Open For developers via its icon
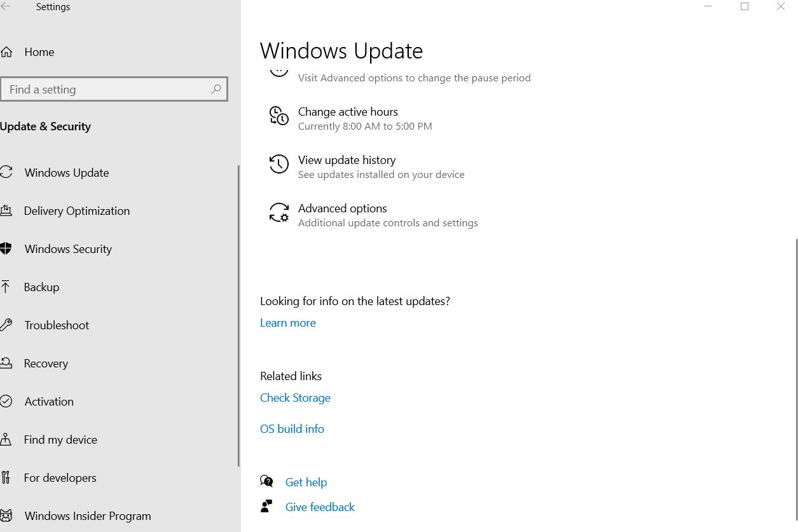This screenshot has height=532, width=798. pos(8,477)
